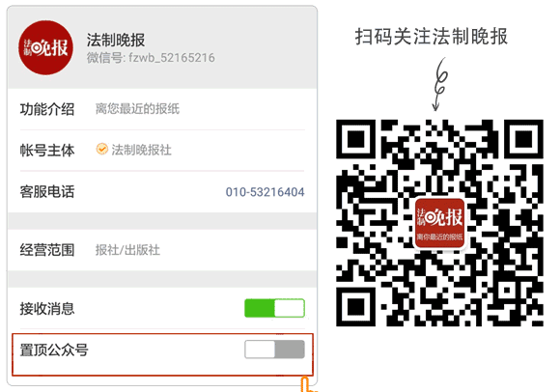
Task: Click the orange verified checkmark badge icon
Action: pos(102,149)
